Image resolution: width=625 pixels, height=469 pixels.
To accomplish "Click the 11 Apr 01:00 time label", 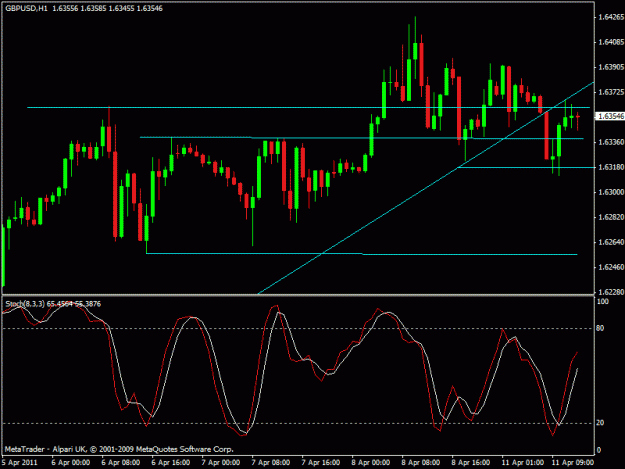I will 523,463.
